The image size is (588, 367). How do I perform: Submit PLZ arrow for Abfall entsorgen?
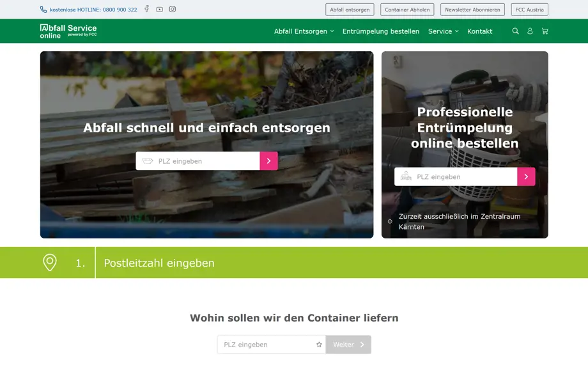tap(268, 161)
